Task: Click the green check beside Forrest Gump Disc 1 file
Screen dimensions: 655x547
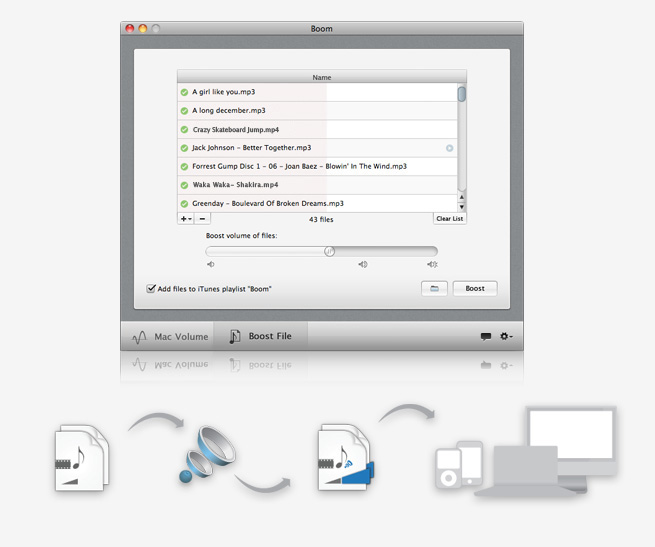Action: (184, 167)
